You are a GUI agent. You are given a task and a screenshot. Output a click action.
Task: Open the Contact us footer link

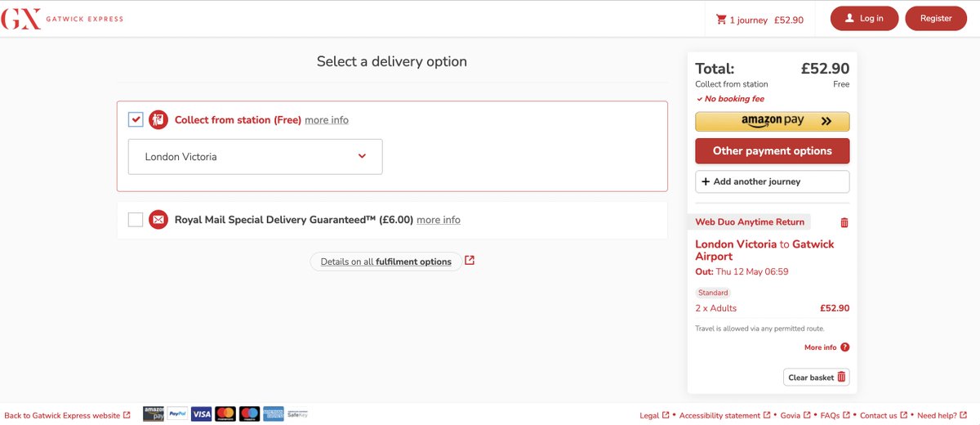click(x=884, y=415)
